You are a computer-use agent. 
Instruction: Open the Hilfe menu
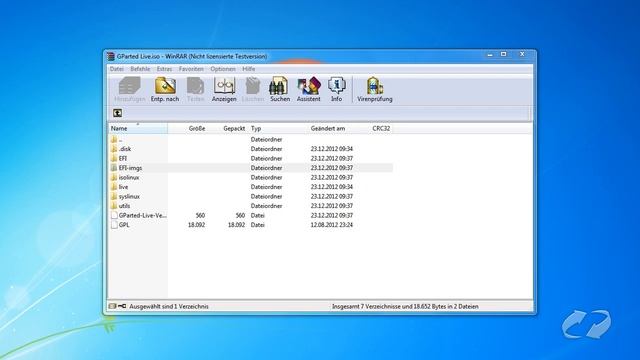tap(249, 69)
